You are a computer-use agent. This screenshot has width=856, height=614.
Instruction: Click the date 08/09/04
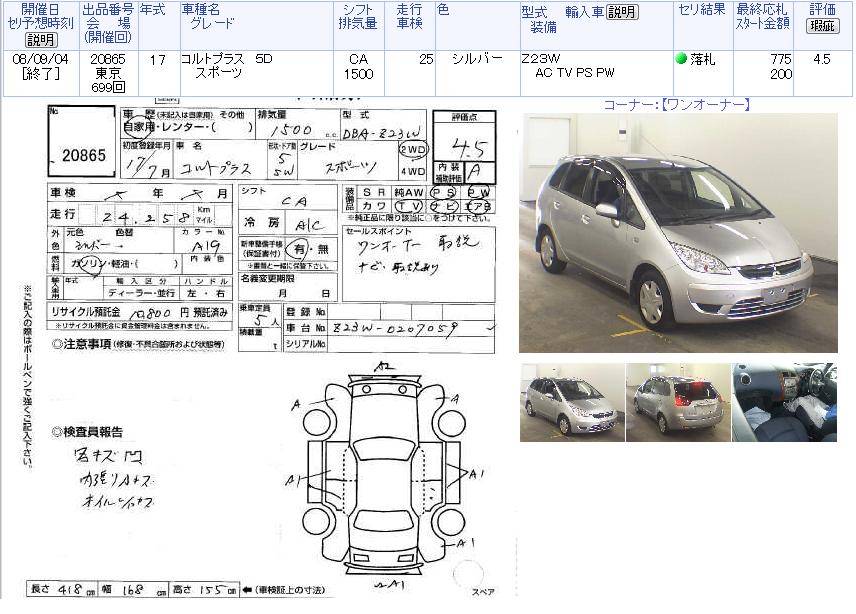point(40,59)
